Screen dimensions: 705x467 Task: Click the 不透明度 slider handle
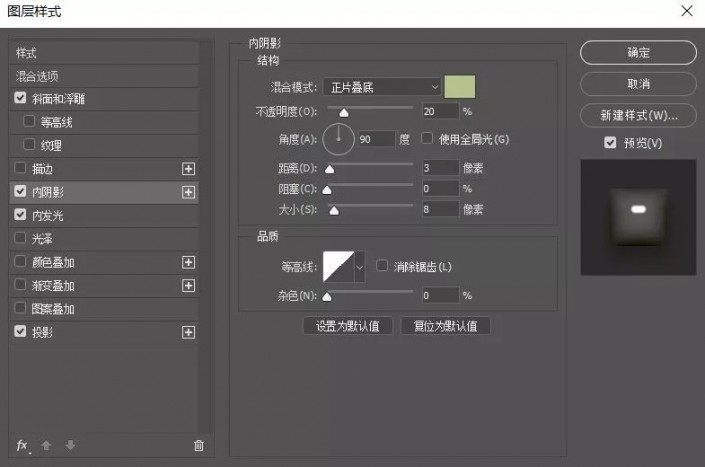click(x=344, y=112)
